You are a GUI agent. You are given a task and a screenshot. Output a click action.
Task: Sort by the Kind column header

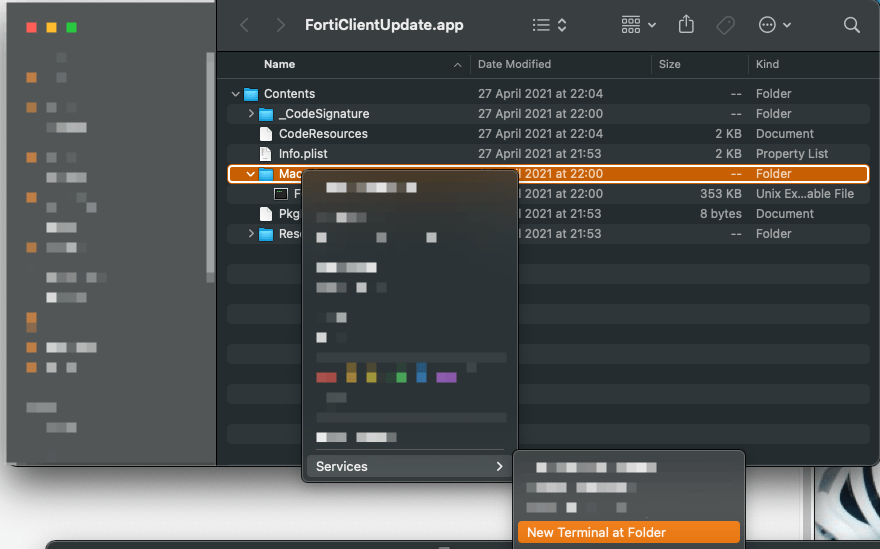click(767, 65)
